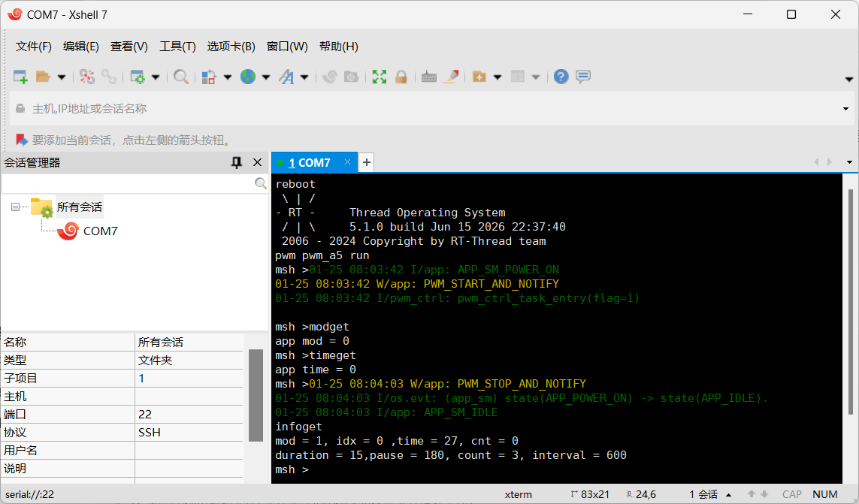Viewport: 859px width, 504px height.
Task: Click the red bookmark flag icon
Action: click(x=21, y=140)
